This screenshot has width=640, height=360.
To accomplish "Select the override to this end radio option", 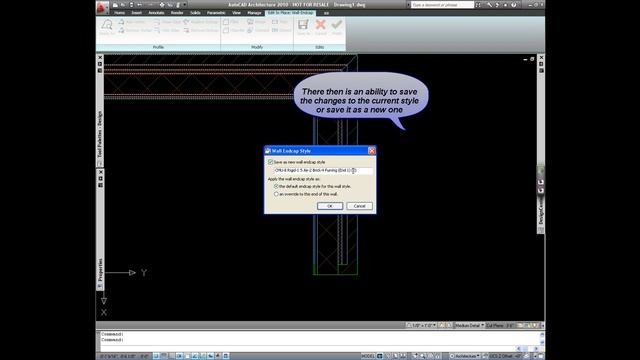I will pyautogui.click(x=276, y=194).
